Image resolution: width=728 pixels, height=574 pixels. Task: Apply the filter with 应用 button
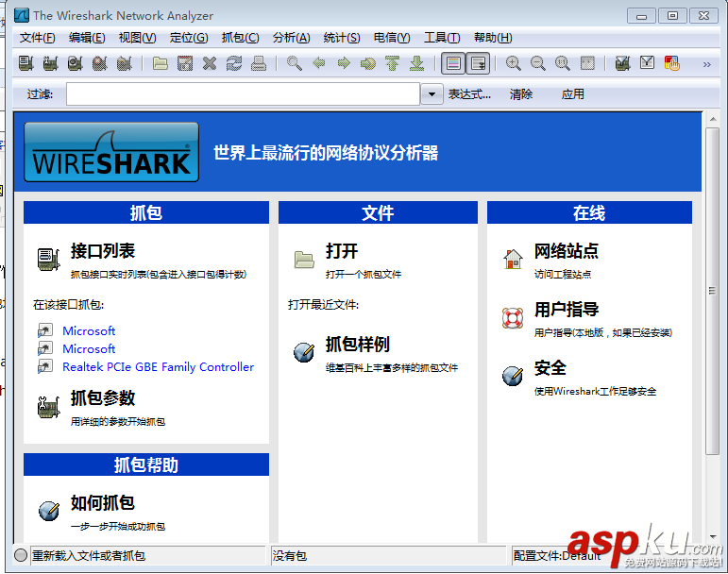[572, 94]
